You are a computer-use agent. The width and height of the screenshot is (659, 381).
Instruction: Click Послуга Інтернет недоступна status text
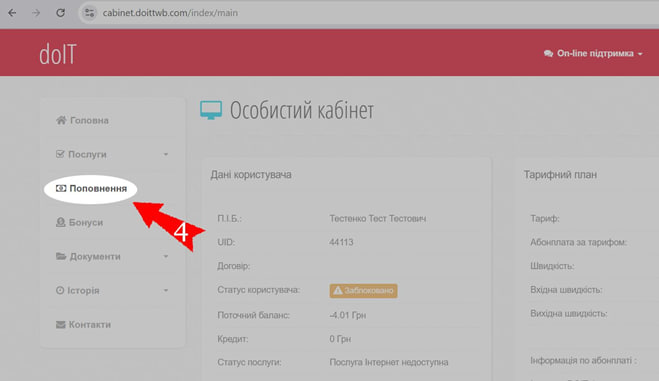point(389,363)
